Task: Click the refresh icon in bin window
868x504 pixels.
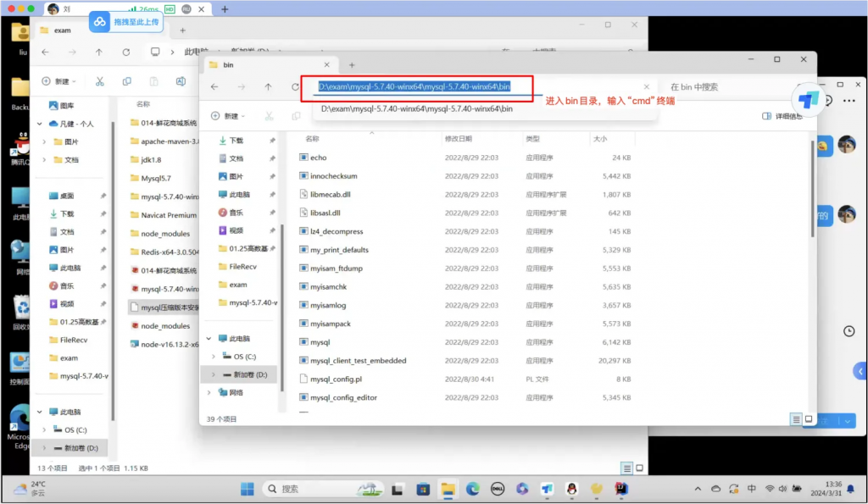Action: pyautogui.click(x=295, y=86)
